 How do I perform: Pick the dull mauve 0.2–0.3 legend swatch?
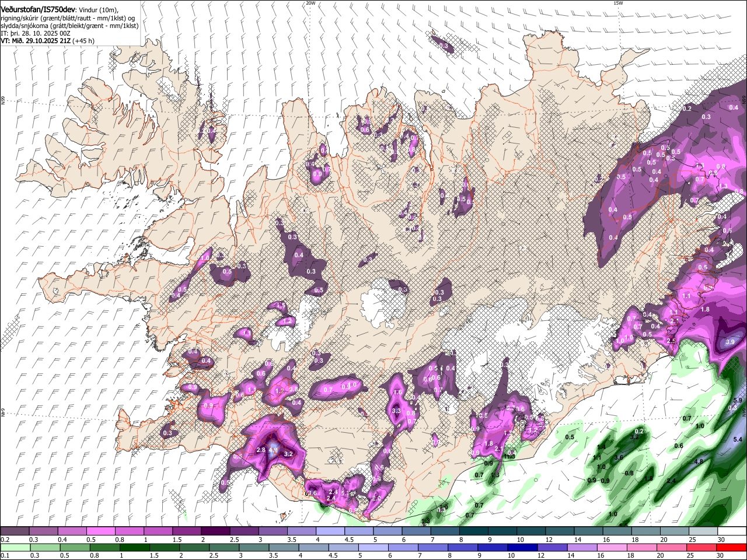tap(16, 531)
